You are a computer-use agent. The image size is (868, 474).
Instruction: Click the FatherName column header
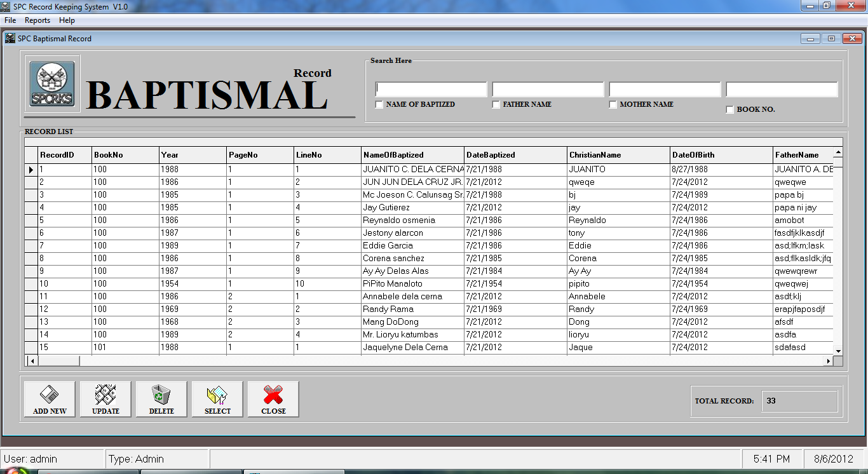coord(803,155)
